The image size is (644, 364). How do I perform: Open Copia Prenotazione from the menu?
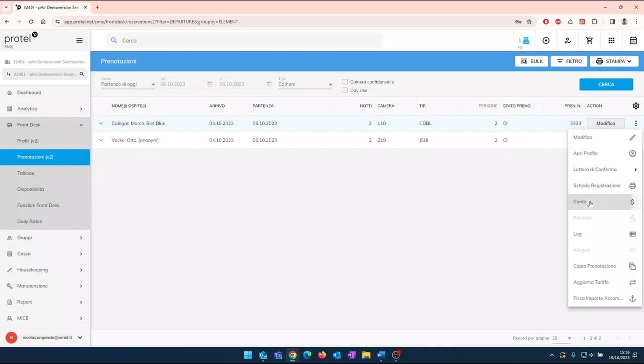pyautogui.click(x=594, y=266)
